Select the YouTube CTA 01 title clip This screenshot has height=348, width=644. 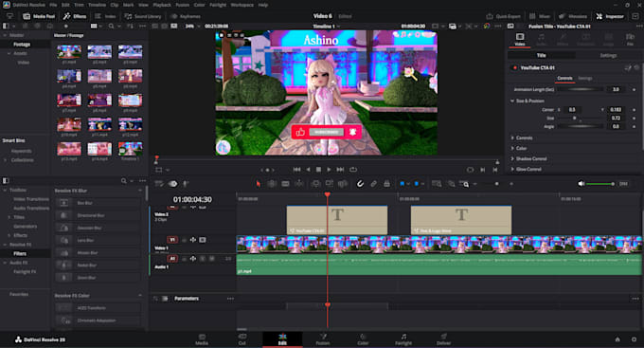pos(337,220)
